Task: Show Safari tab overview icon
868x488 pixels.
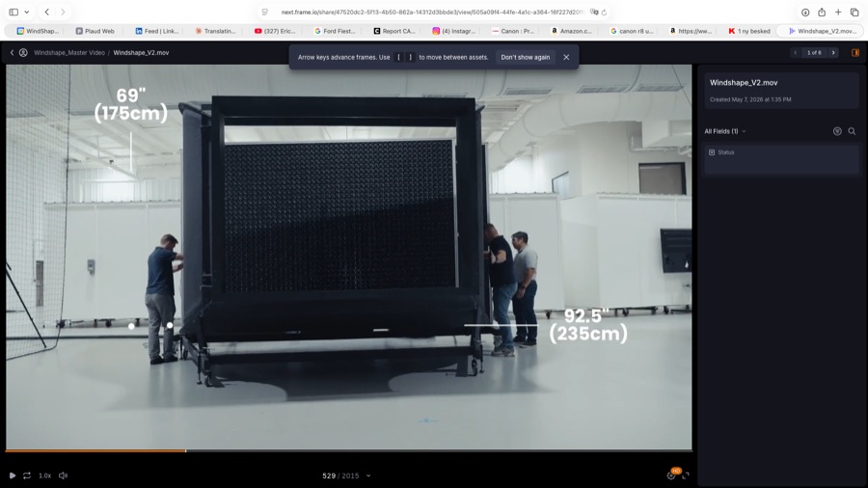Action: (x=854, y=13)
